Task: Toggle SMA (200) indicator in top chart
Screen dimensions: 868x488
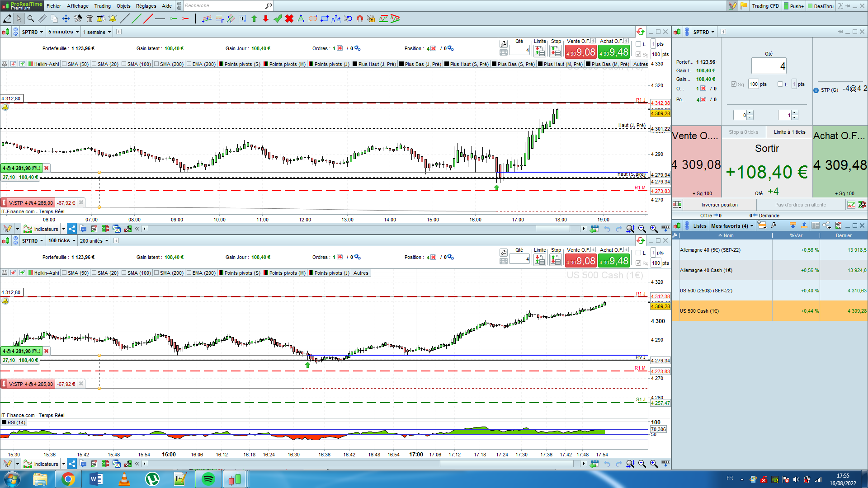Action: (156, 64)
